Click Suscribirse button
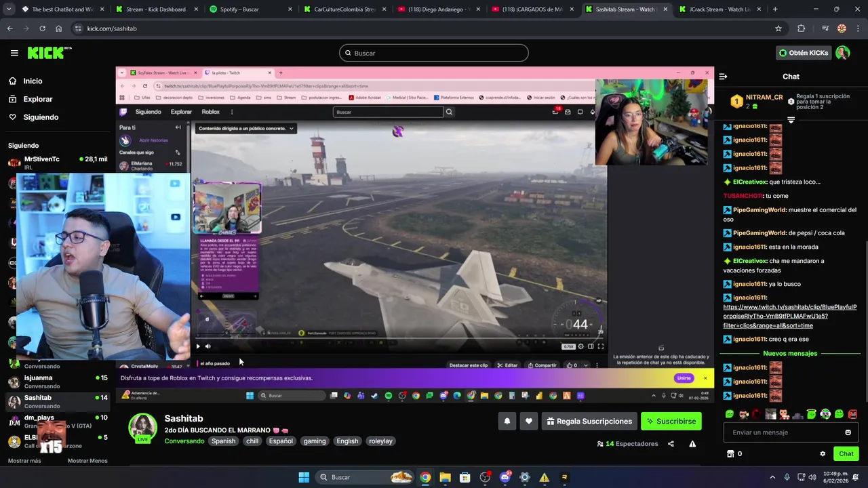The height and width of the screenshot is (488, 868). pos(671,422)
